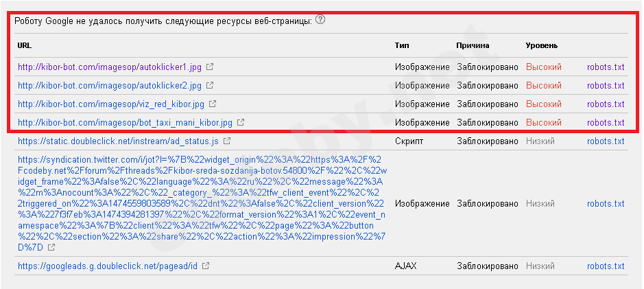Screen dimensions: 644x289
Task: Visit googleads.g.doubleclick.net pagead/id link
Action: 108,266
